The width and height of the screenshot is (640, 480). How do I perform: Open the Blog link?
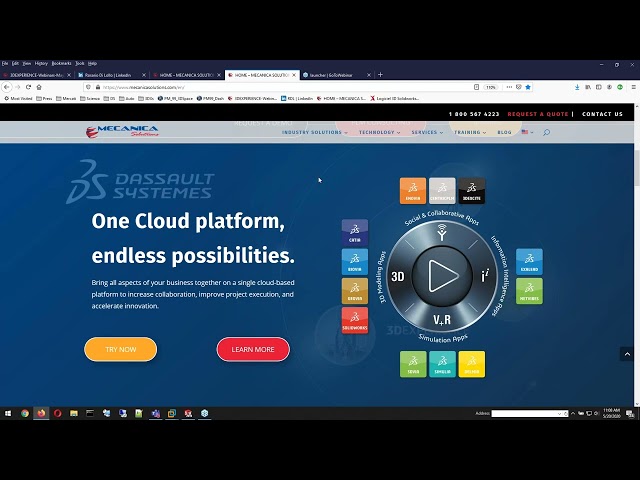pos(504,132)
